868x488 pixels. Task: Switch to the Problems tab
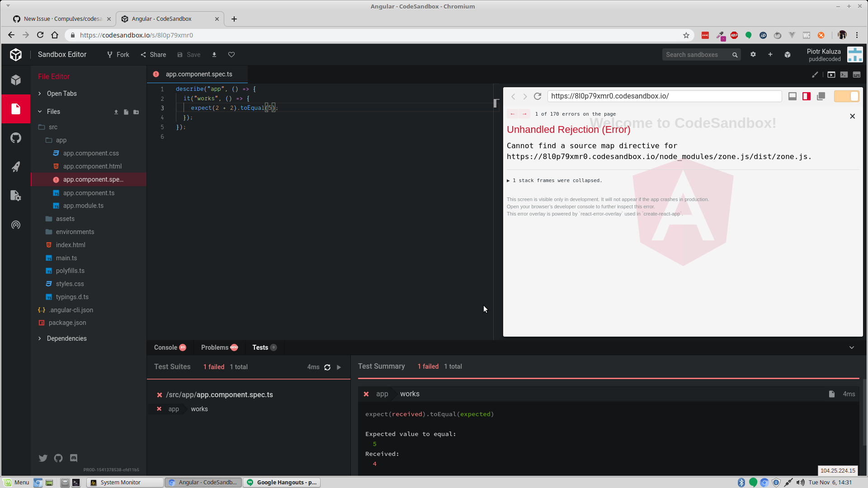point(216,347)
